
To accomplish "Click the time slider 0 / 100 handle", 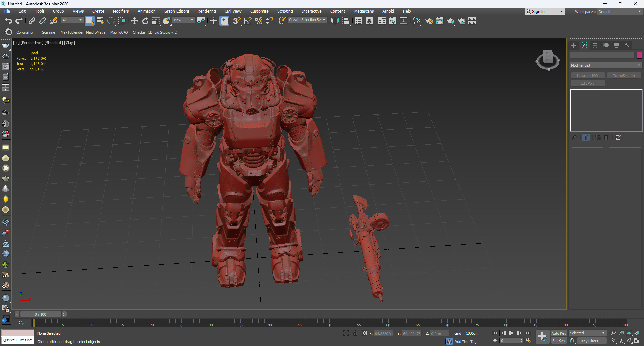I will point(41,314).
